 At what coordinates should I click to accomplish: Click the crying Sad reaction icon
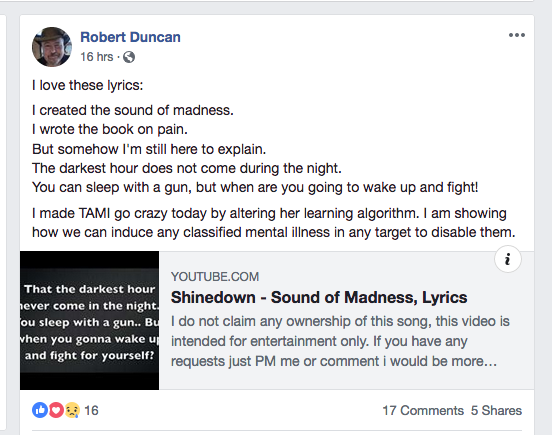pos(72,410)
